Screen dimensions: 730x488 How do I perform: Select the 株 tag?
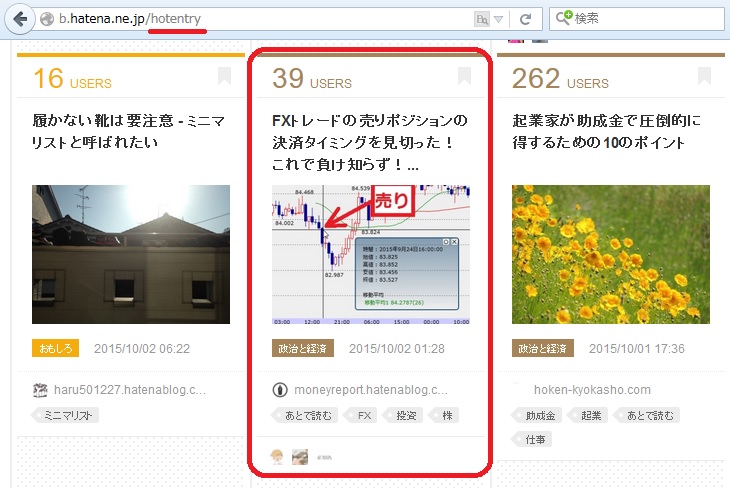click(444, 415)
